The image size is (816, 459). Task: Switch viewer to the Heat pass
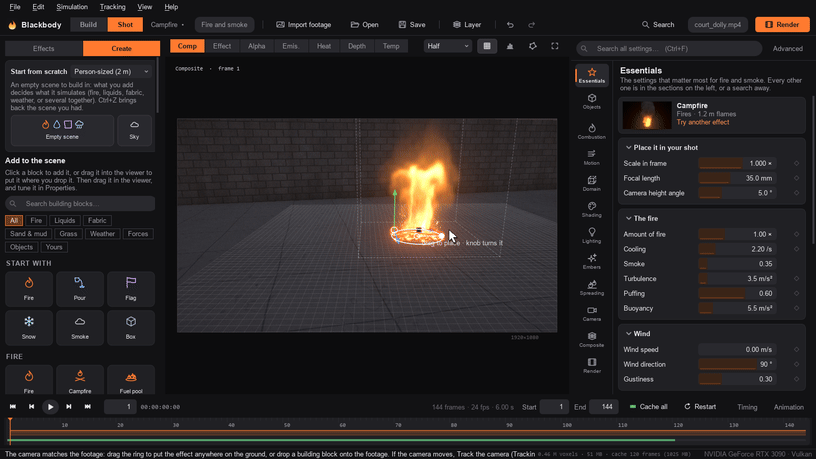click(324, 46)
